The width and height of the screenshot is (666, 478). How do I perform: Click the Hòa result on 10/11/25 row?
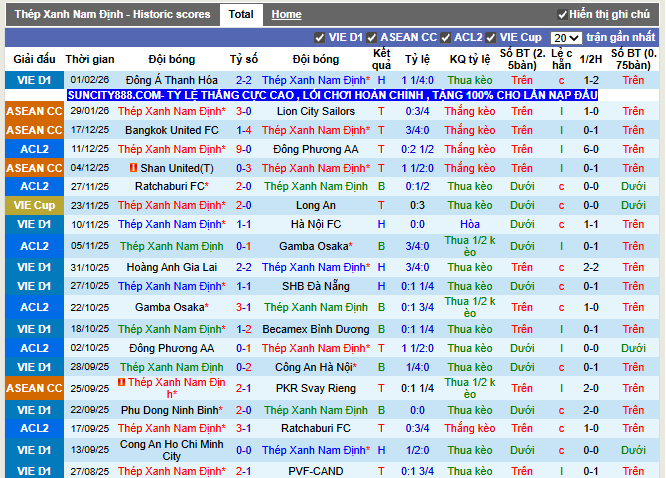click(470, 224)
